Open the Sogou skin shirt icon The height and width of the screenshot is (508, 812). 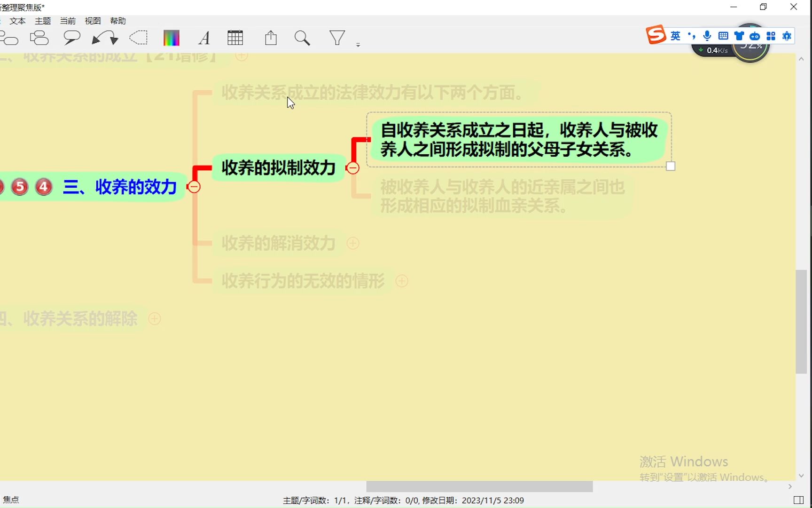739,36
